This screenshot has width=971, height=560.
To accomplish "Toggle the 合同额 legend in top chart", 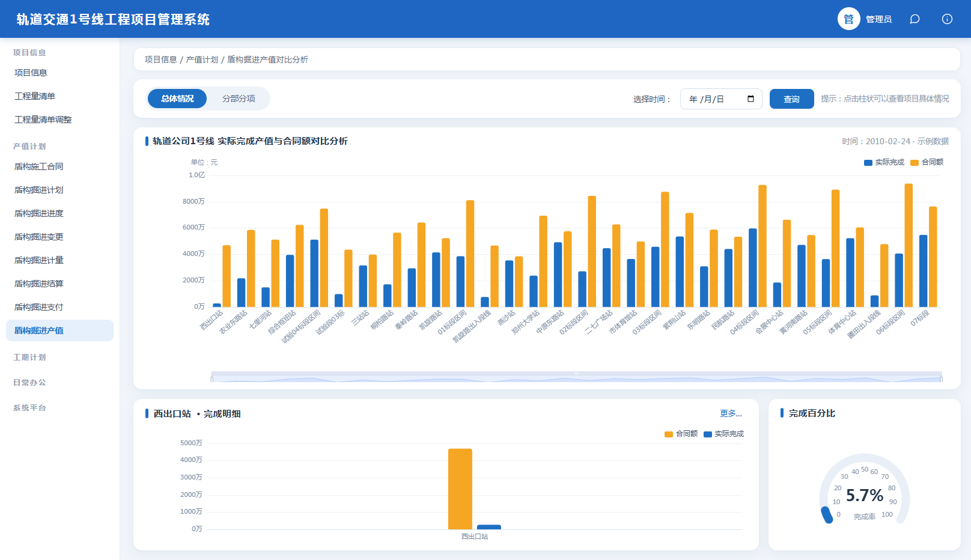I will 927,162.
